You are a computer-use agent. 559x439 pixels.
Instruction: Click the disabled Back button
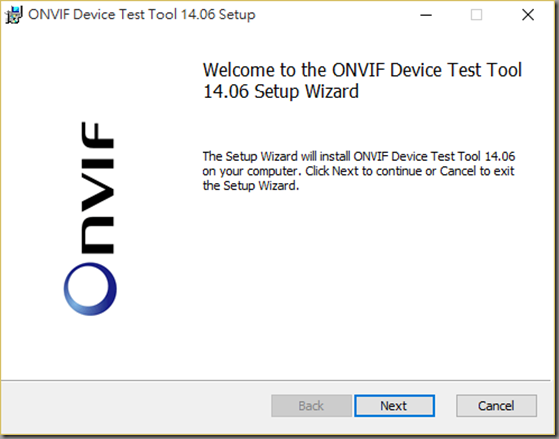pyautogui.click(x=311, y=406)
